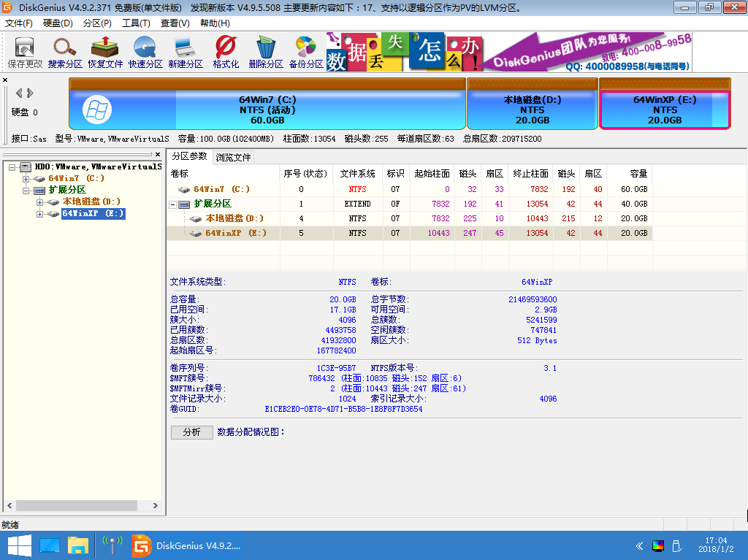Click the Save Changes (保存更改) toolbar icon
The width and height of the screenshot is (748, 560).
pos(25,52)
